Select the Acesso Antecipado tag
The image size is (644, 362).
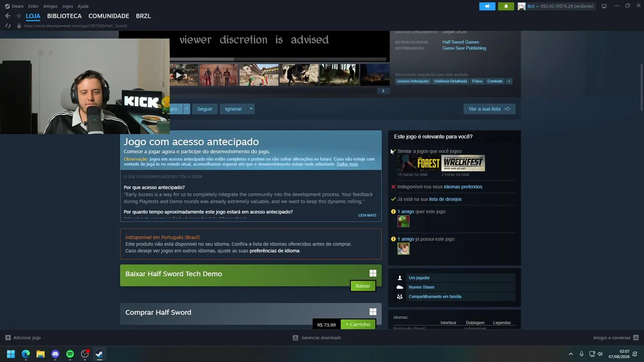413,81
